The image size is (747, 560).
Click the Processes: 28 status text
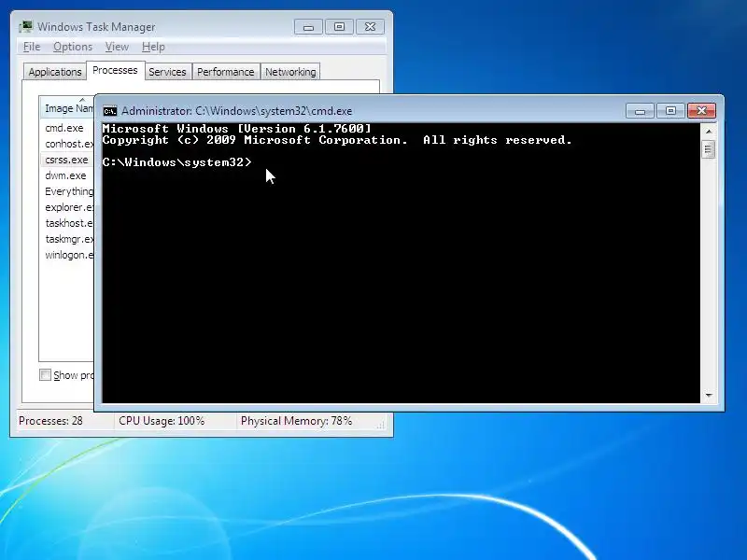point(50,421)
